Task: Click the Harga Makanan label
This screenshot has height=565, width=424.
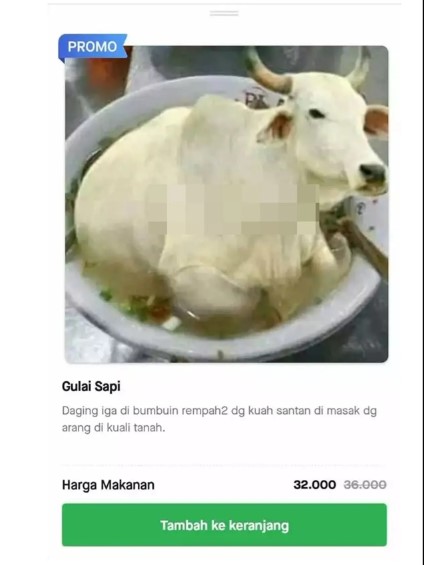Action: [x=108, y=485]
